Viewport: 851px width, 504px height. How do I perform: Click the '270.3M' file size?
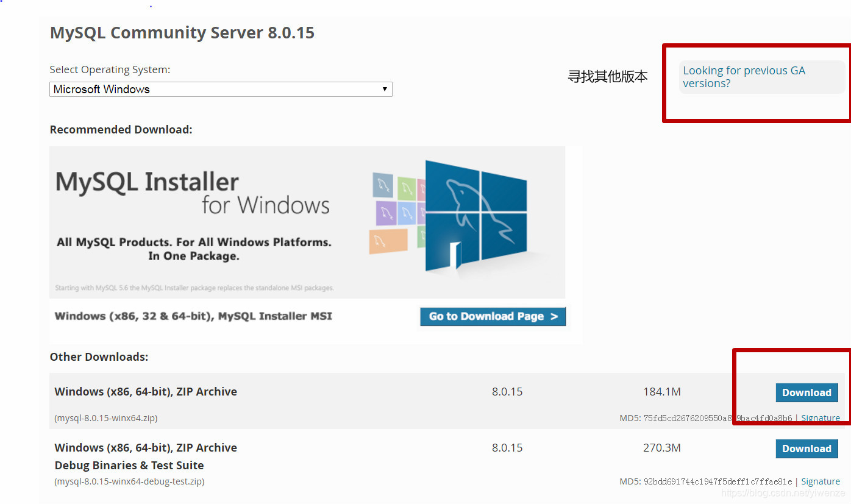click(x=662, y=448)
